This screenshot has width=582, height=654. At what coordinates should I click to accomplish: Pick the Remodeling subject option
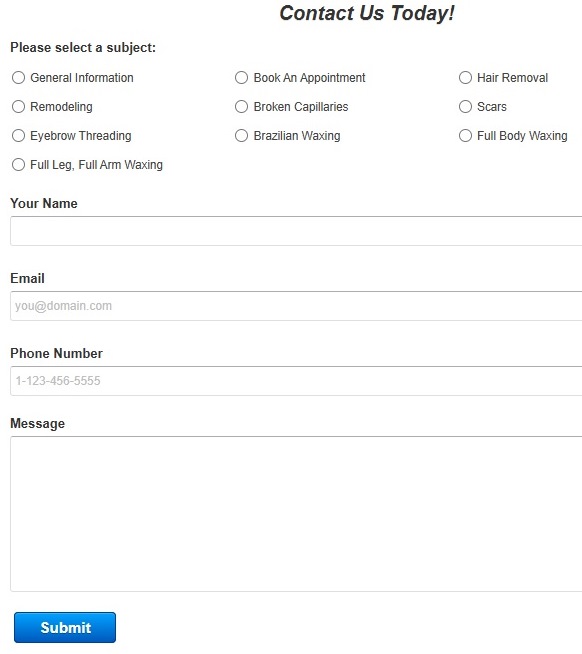tap(18, 107)
